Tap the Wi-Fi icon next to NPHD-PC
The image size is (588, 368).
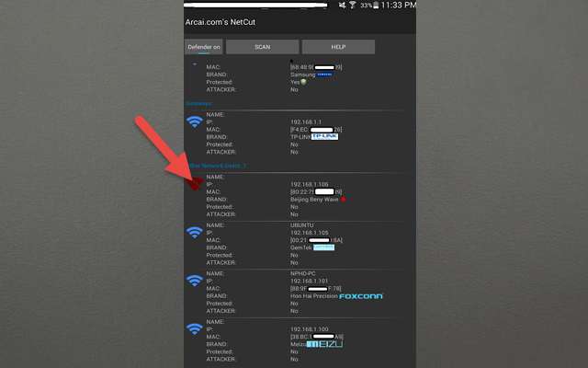click(195, 281)
